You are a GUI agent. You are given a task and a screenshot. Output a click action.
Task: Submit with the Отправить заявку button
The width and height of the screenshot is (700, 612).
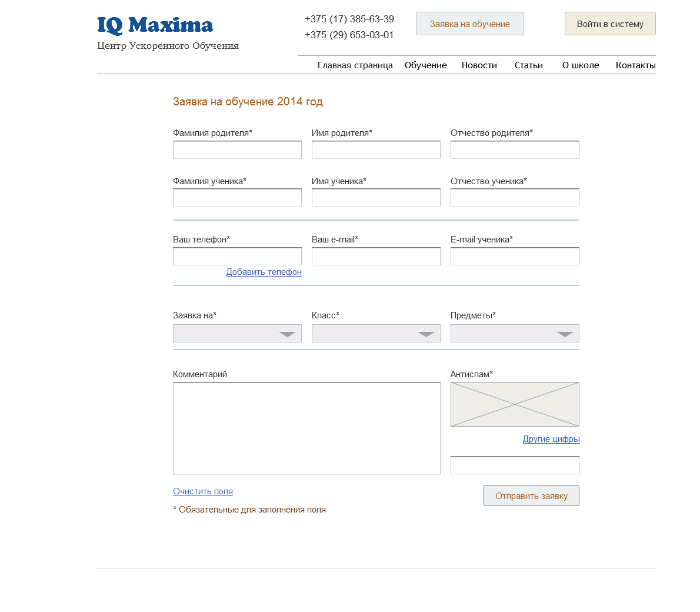[x=531, y=496]
